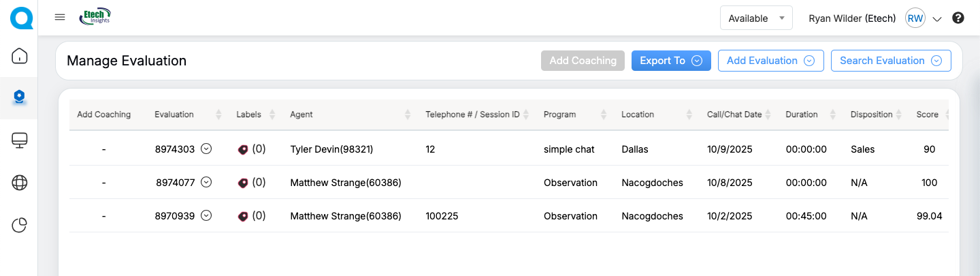The image size is (980, 276).
Task: Click the help question mark icon
Action: [x=958, y=18]
